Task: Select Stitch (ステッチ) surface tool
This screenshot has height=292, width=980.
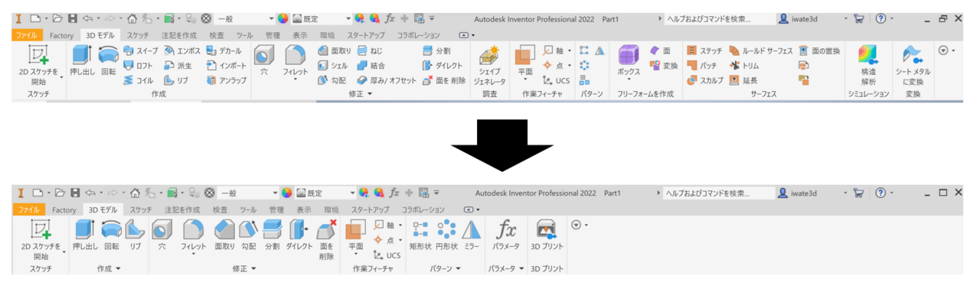Action: coord(704,51)
